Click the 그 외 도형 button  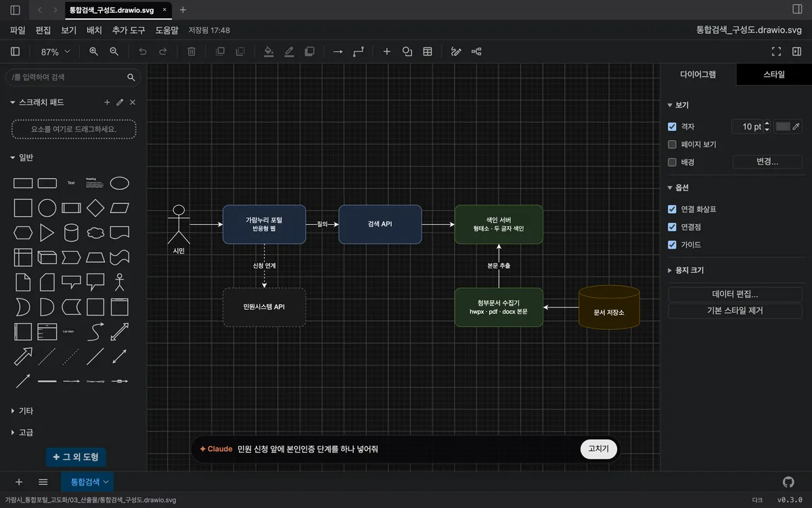76,457
